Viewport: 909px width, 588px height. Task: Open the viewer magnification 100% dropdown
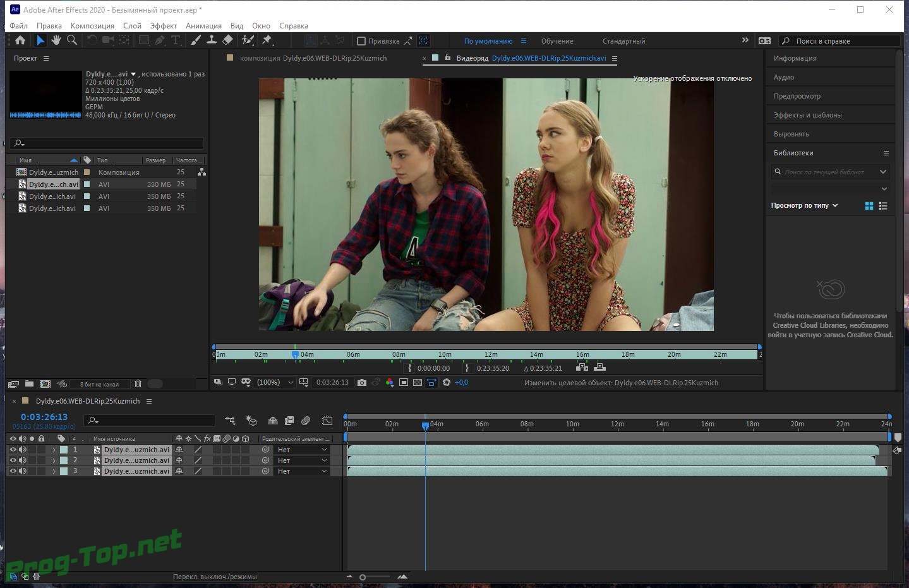click(275, 382)
